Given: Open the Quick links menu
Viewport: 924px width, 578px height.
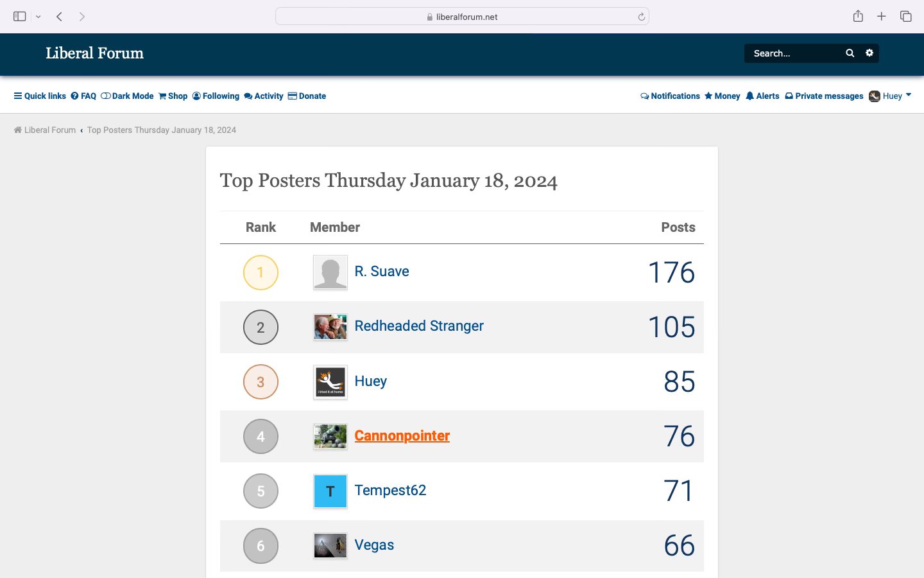Looking at the screenshot, I should [x=40, y=96].
